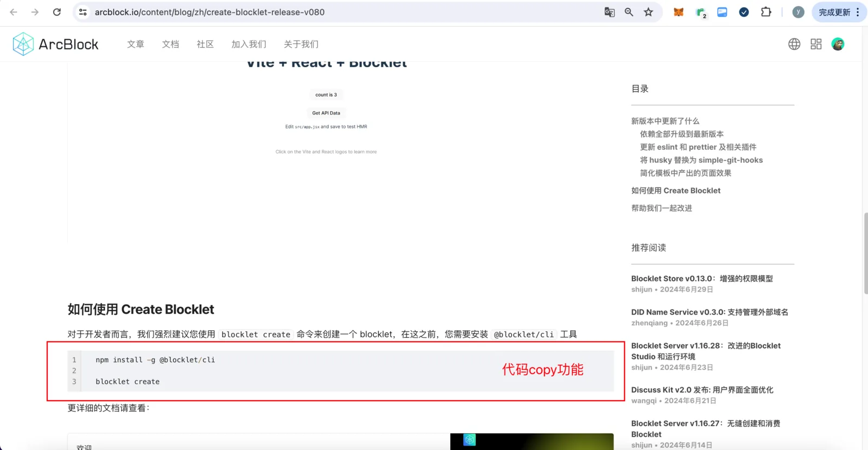868x450 pixels.
Task: Open dark blue checkmark extension icon
Action: (744, 12)
